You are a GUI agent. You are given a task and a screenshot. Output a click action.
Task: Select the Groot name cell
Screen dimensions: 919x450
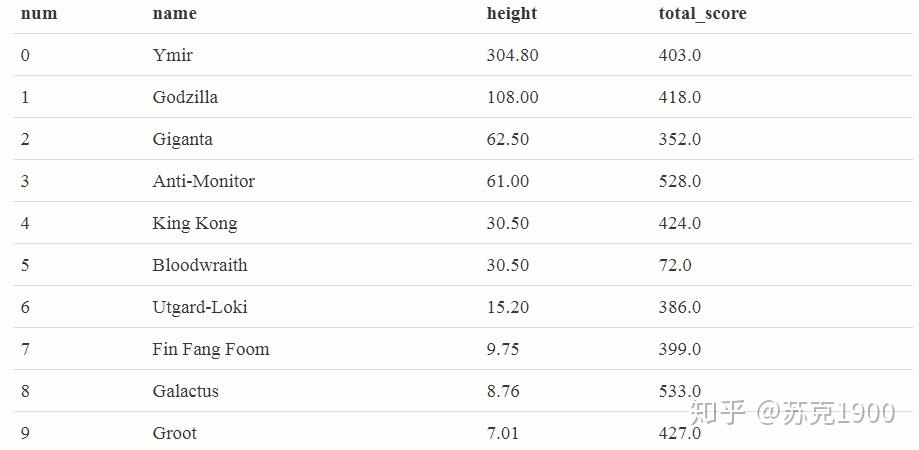coord(174,433)
